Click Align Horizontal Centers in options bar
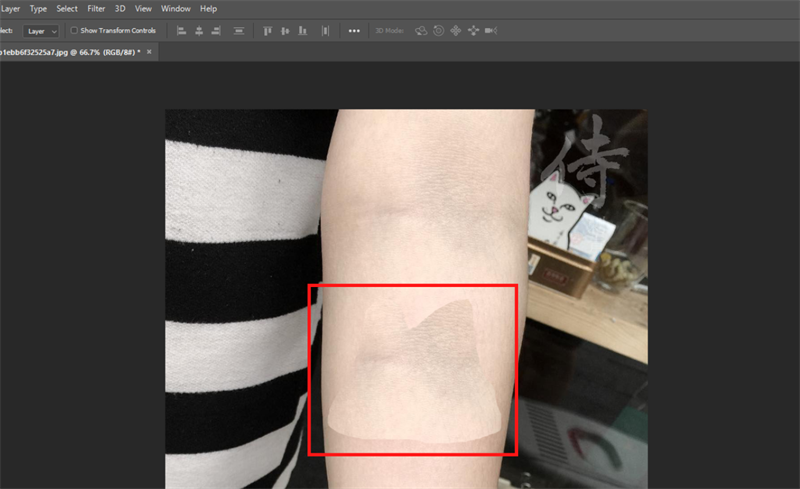 coord(199,31)
